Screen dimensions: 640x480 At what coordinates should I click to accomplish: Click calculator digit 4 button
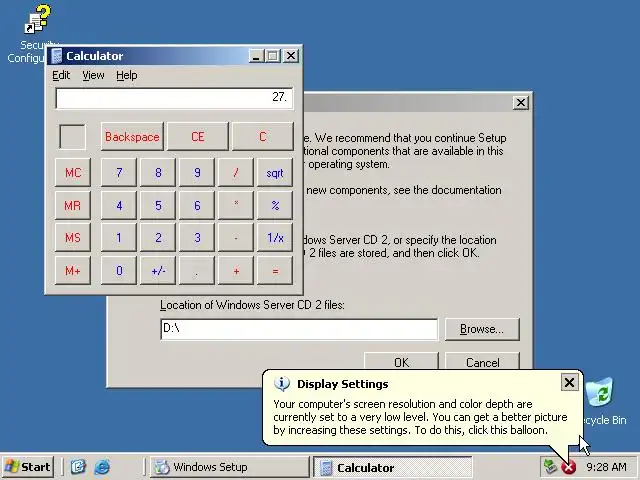(119, 205)
